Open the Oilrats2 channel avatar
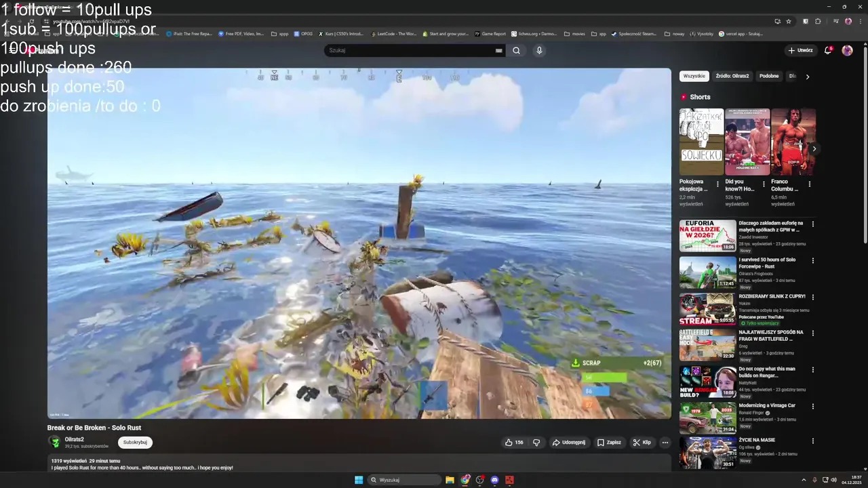Viewport: 868px width, 488px height. 55,442
